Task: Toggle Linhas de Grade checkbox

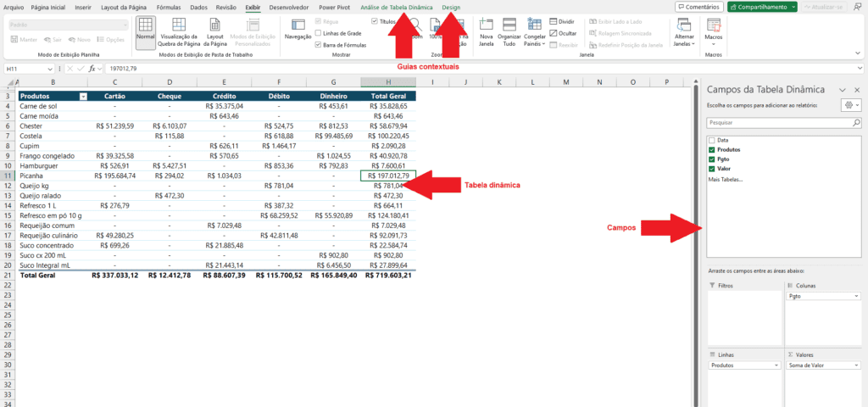Action: point(318,33)
